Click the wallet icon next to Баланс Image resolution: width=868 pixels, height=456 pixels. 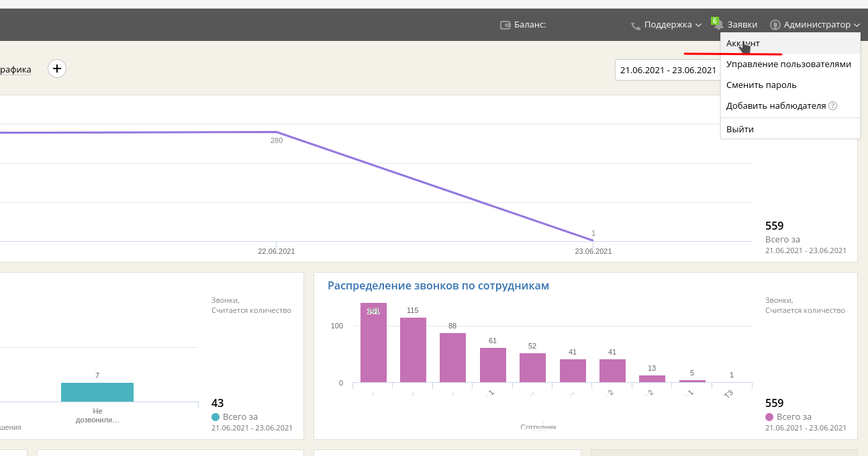(x=505, y=25)
